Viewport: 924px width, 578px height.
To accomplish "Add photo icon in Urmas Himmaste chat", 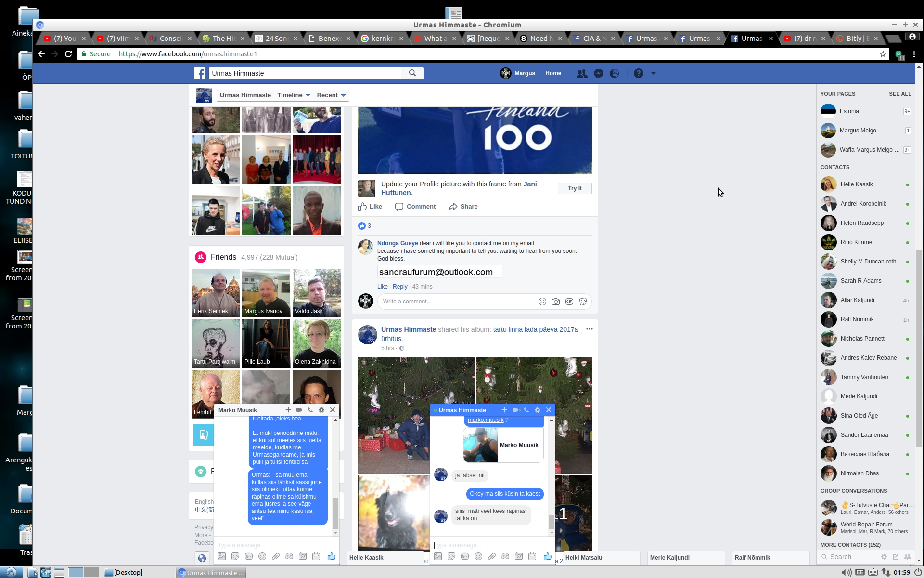I will click(x=438, y=556).
